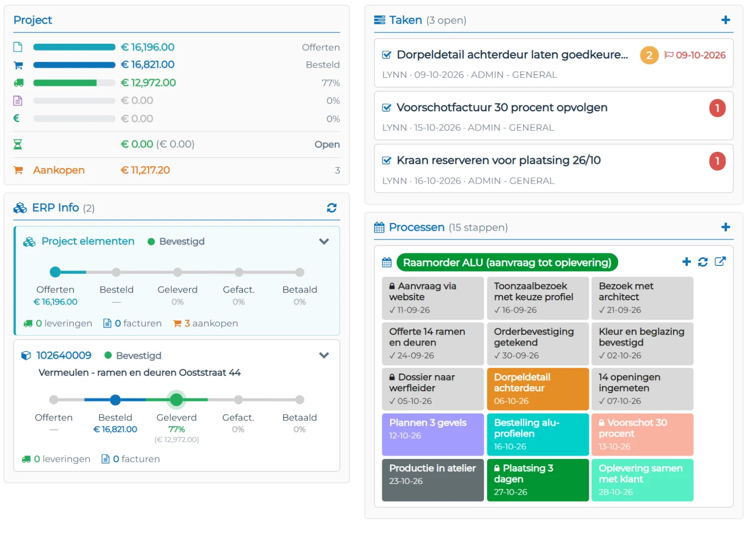Open the Plannen 3 gevels step
This screenshot has width=747, height=560.
[x=433, y=434]
